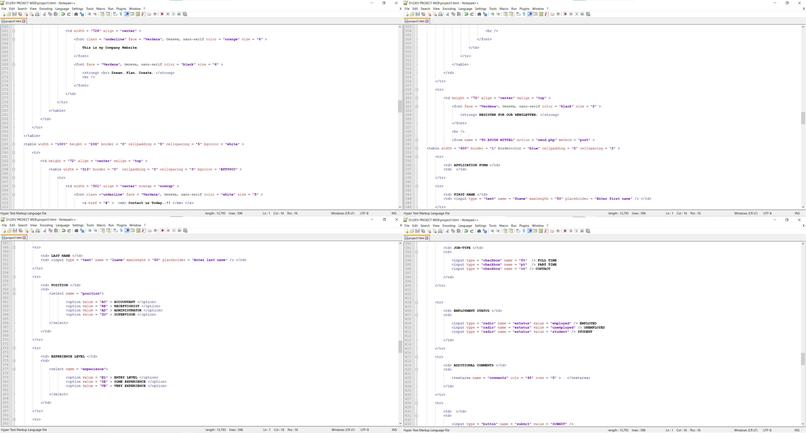Click Cut icon in the JOB-TYPE window toolbar

[447, 230]
